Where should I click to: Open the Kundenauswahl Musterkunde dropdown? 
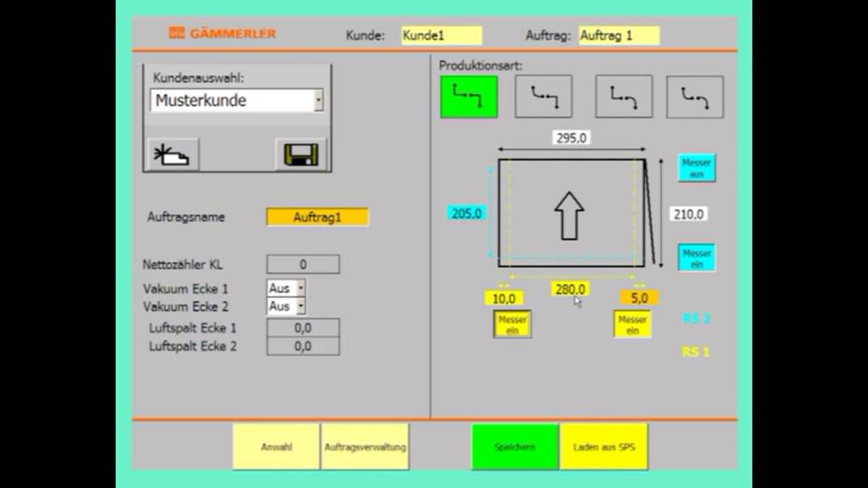319,100
